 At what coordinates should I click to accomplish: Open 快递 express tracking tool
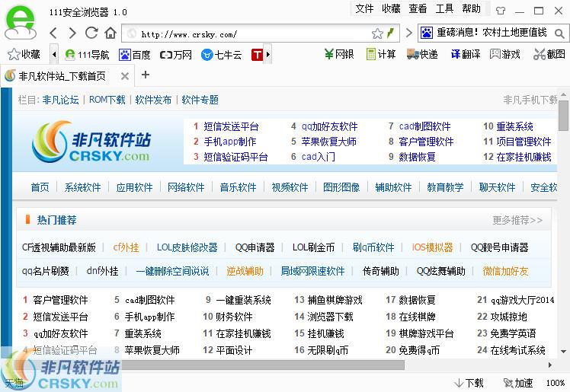coord(422,55)
